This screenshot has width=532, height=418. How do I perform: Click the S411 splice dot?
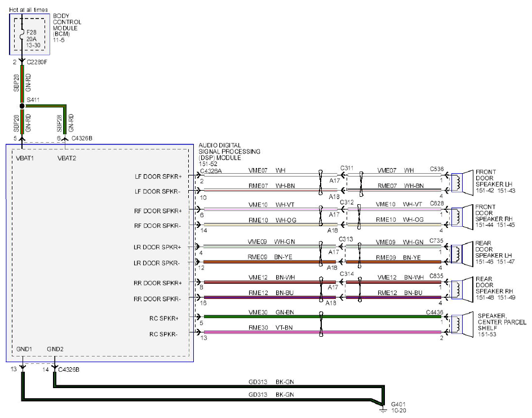tap(22, 106)
